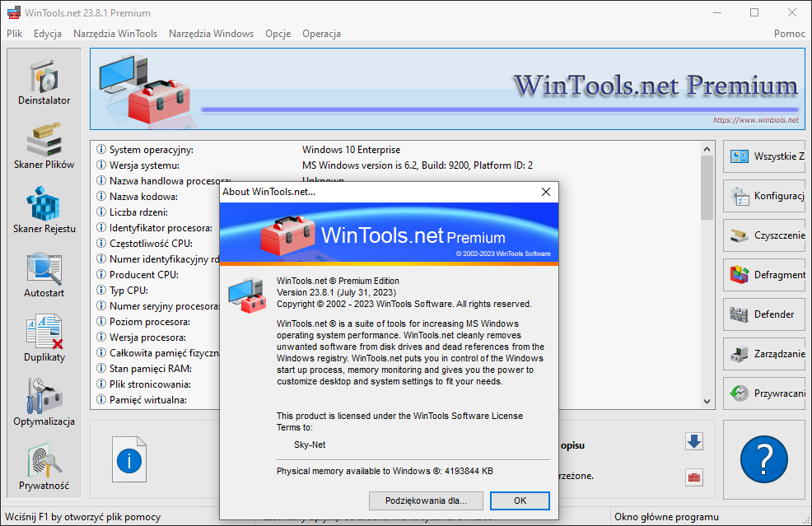Open the Optymalizacja tool

[44, 403]
